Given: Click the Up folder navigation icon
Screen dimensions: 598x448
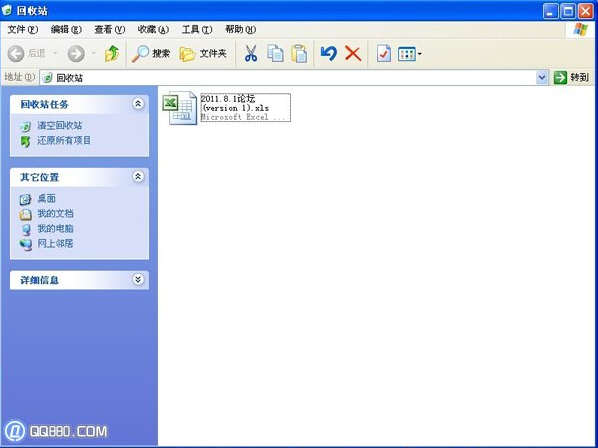Looking at the screenshot, I should pyautogui.click(x=112, y=53).
